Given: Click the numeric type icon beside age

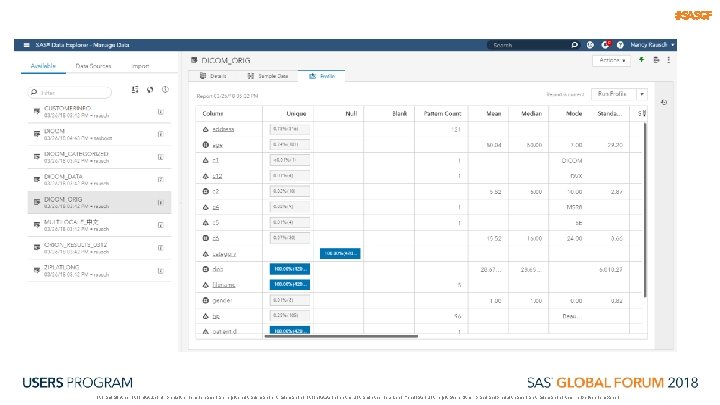Looking at the screenshot, I should pyautogui.click(x=206, y=145).
